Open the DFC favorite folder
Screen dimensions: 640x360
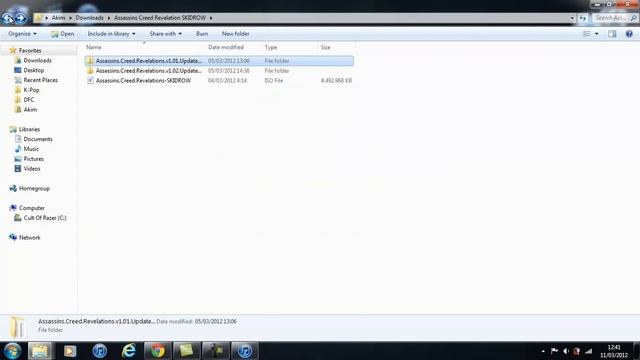click(29, 100)
